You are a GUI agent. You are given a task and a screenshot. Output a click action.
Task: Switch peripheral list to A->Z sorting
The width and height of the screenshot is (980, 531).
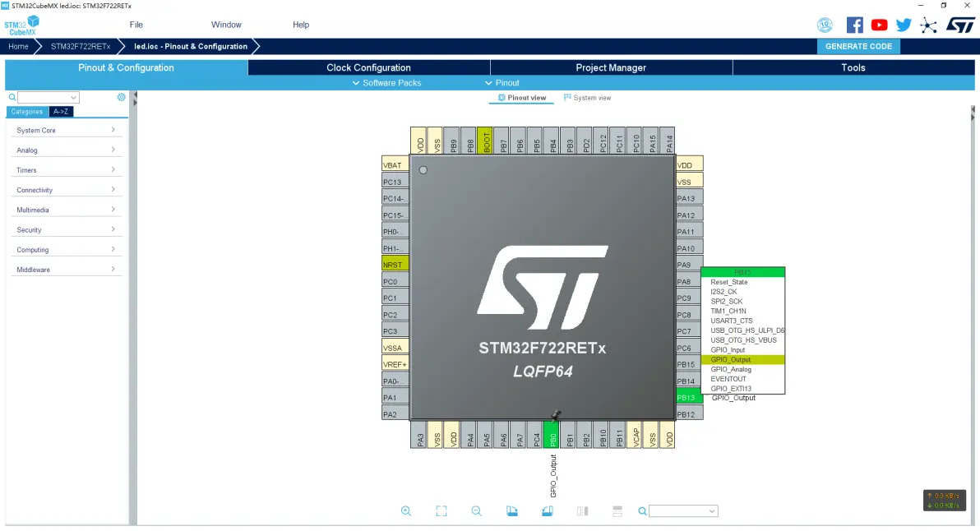point(61,112)
